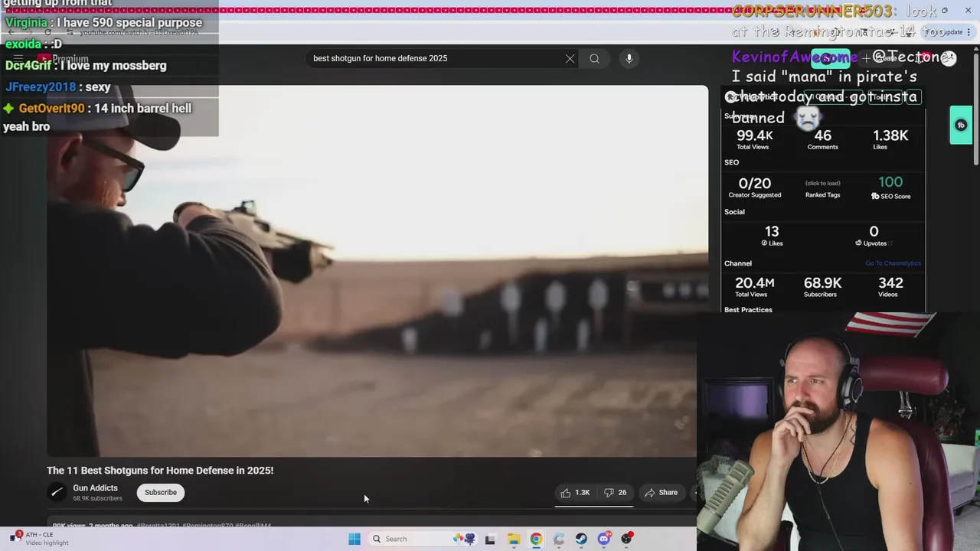Follow the 'Go To Channelytics' link
This screenshot has width=980, height=551.
(893, 263)
